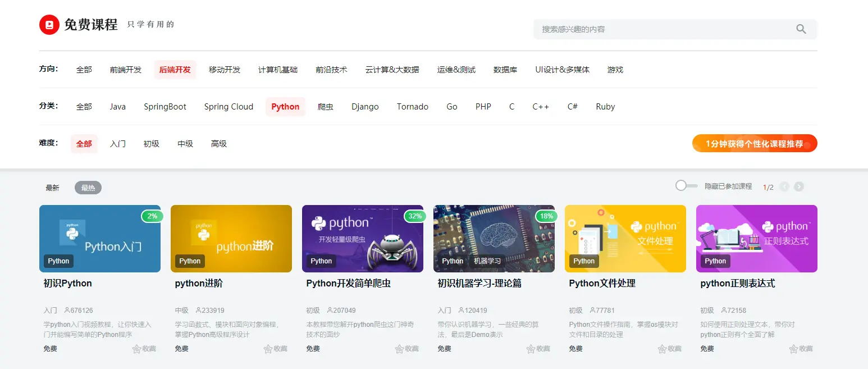Click previous page arrow beside 1/2
This screenshot has width=868, height=369.
pos(784,186)
